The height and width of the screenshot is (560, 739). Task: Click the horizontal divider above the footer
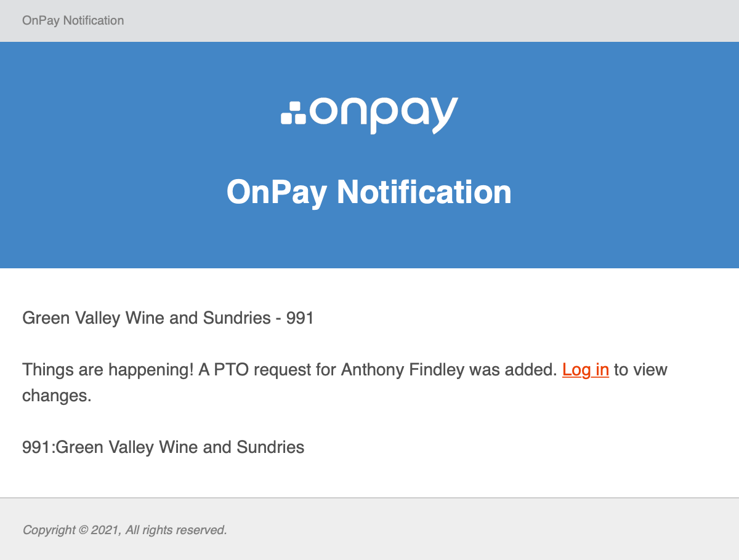369,497
